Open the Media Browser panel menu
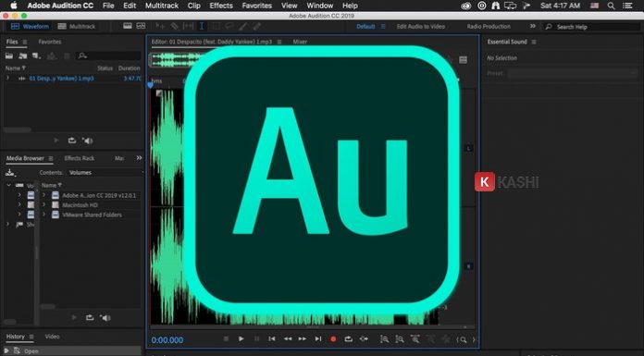The height and width of the screenshot is (356, 644). [x=51, y=158]
